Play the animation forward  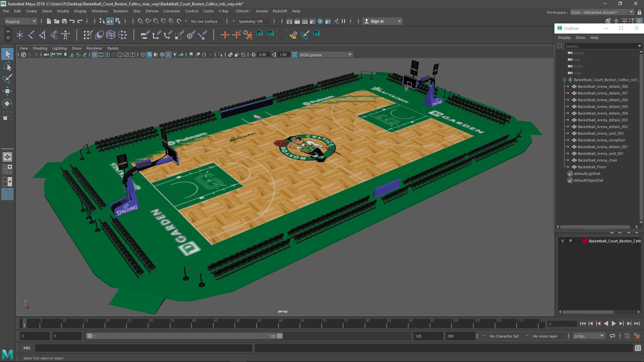point(613,323)
